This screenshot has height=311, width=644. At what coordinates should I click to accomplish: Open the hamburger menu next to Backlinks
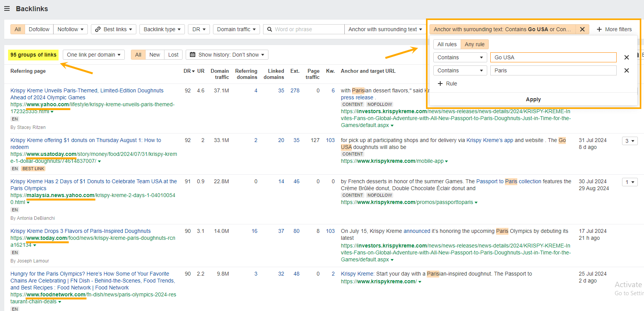click(7, 8)
